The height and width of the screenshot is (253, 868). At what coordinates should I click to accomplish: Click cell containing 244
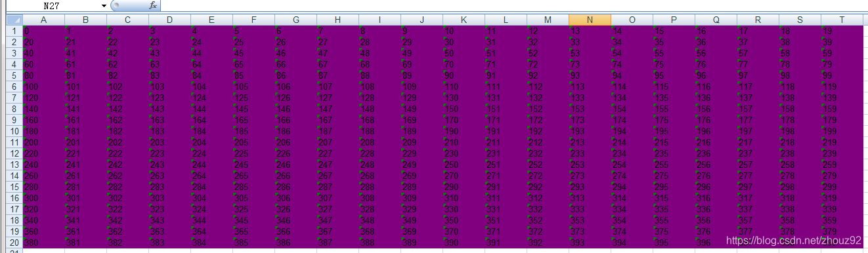point(211,165)
